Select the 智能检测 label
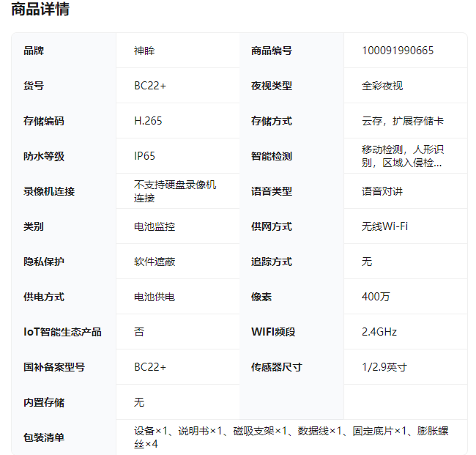Screen dimensions: 476x455 pos(272,156)
